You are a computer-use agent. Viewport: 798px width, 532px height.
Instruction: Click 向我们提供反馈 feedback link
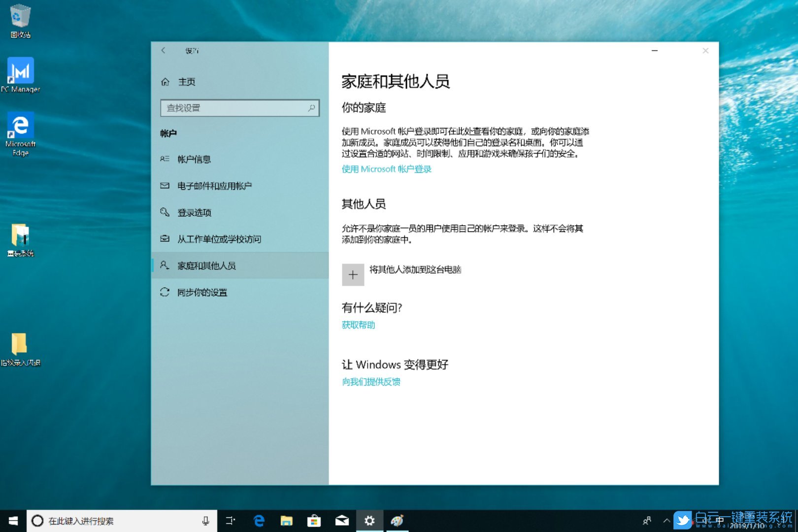point(371,382)
